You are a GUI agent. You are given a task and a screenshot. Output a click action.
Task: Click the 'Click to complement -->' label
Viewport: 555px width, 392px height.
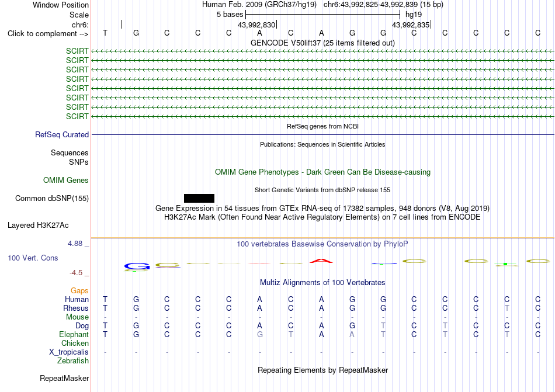(48, 34)
